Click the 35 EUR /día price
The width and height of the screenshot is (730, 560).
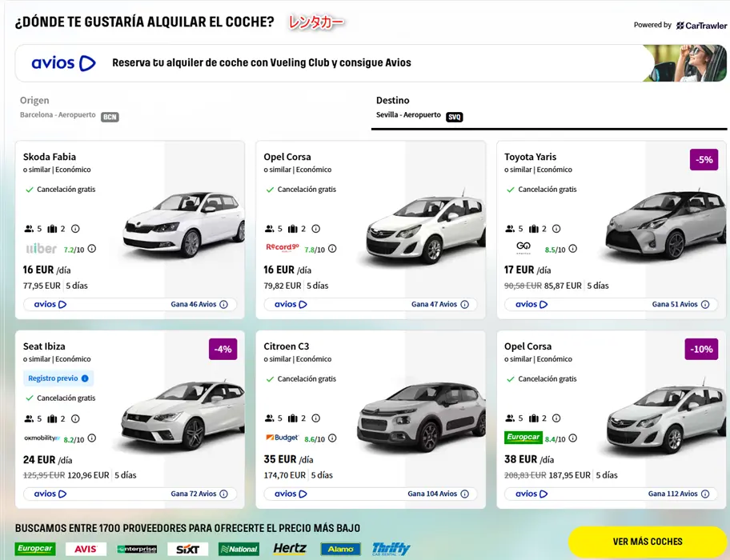(x=288, y=459)
